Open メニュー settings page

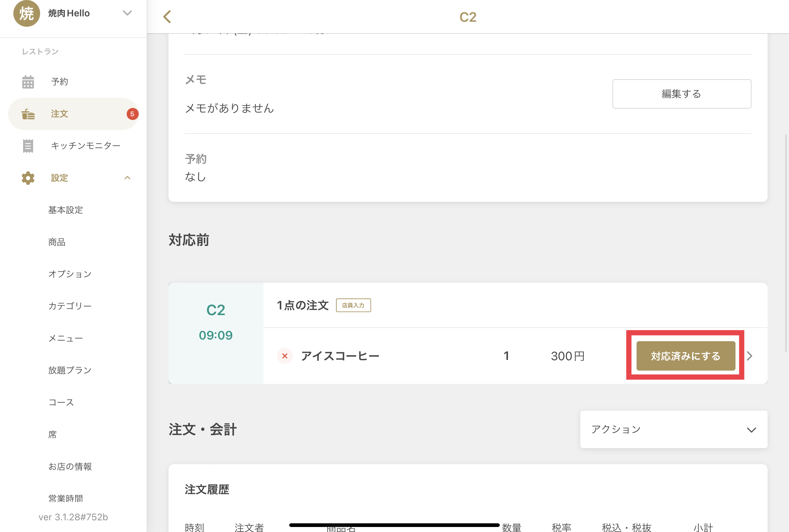[66, 338]
